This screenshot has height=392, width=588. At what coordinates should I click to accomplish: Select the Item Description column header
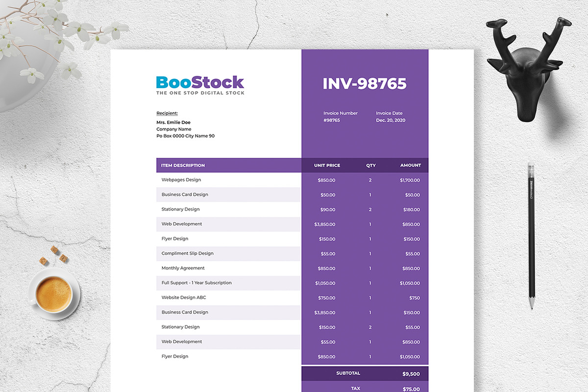(x=183, y=166)
